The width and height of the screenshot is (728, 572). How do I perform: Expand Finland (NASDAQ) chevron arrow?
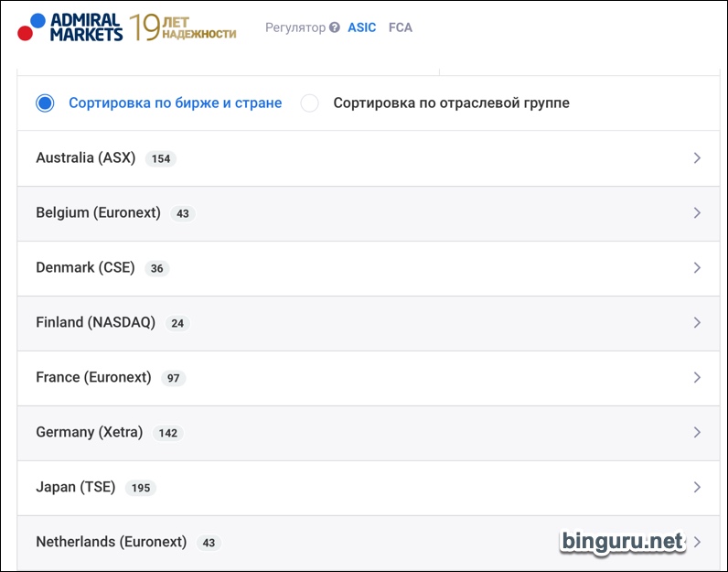pos(697,323)
